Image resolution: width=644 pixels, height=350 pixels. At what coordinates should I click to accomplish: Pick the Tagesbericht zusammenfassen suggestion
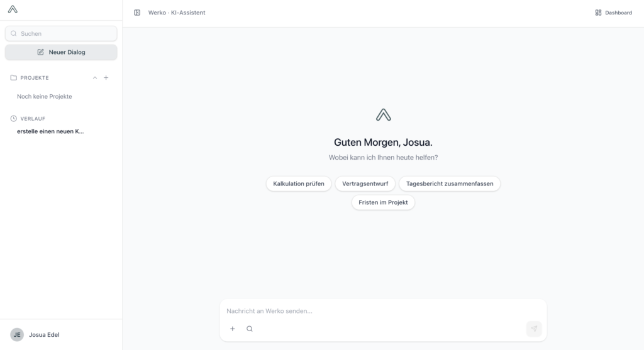coord(450,183)
